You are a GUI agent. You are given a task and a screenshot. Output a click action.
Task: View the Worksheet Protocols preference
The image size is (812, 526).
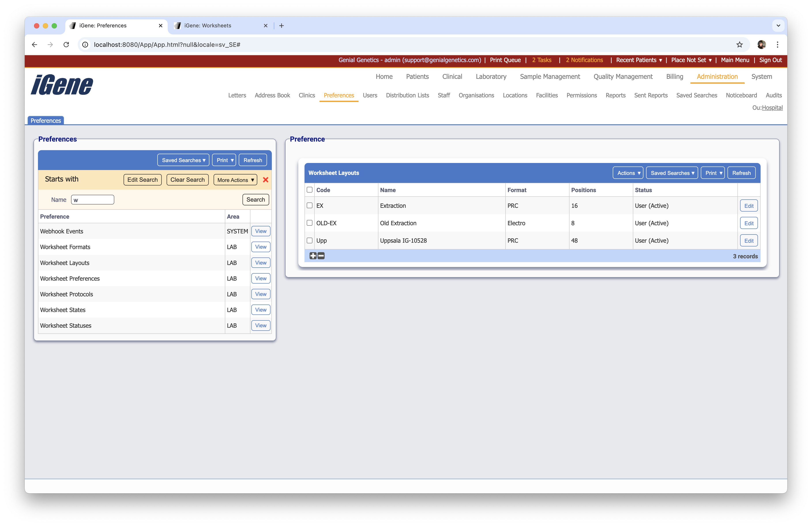(x=261, y=294)
